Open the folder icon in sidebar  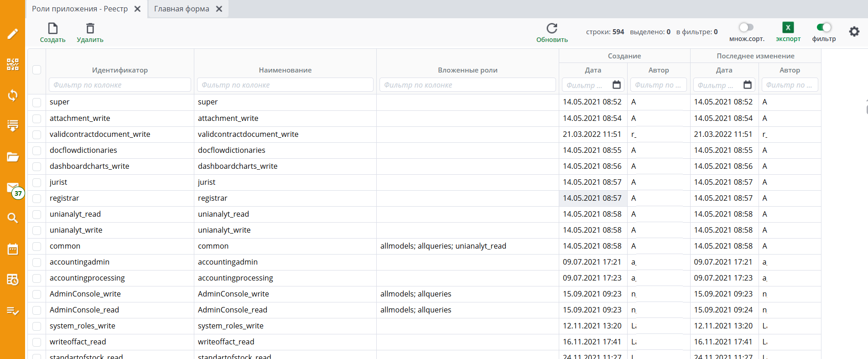pos(13,157)
